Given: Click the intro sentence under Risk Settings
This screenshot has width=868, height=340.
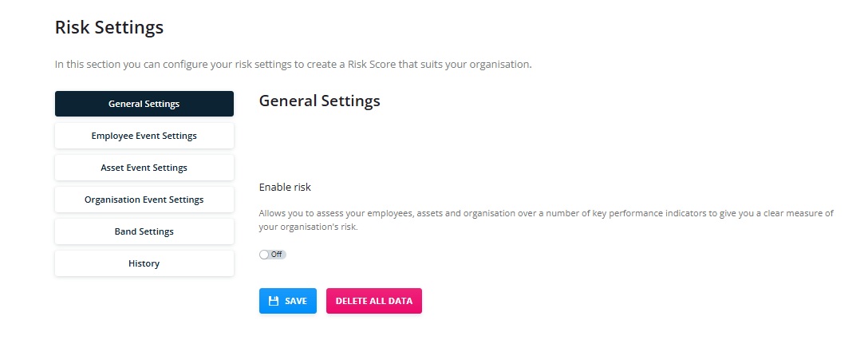Looking at the screenshot, I should pyautogui.click(x=294, y=64).
